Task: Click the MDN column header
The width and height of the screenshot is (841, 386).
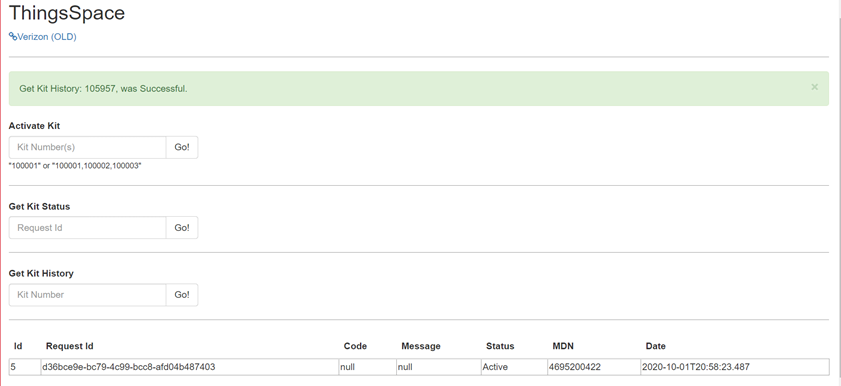Action: click(563, 346)
